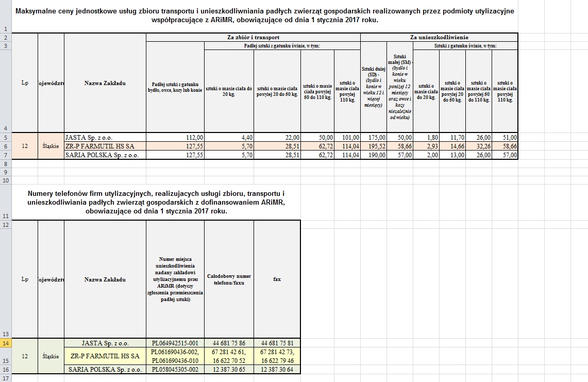Click the 'Numer miejsca unieszkodliwienia' header cell
The width and height of the screenshot is (588, 382).
[x=175, y=279]
